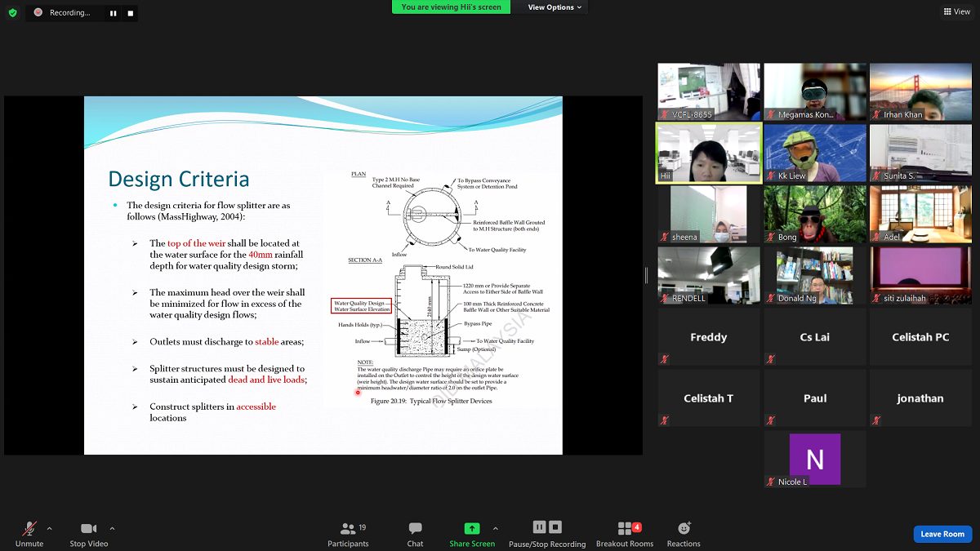Select siti zulaihah participant video
This screenshot has width=980, height=551.
tap(920, 276)
